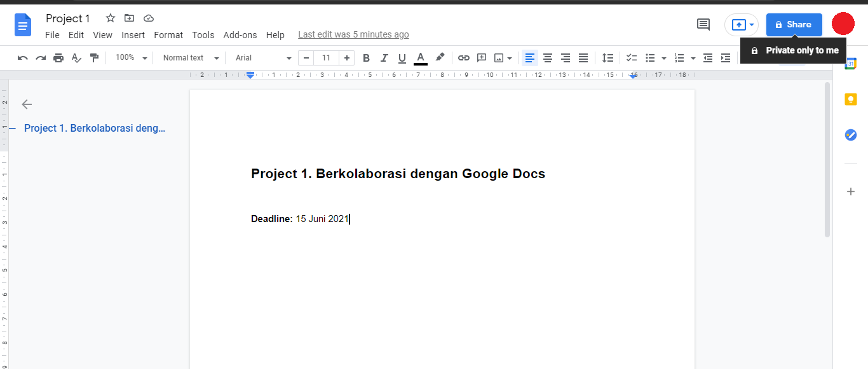Screen dimensions: 868x369
Task: Redo the last action
Action: [41, 58]
